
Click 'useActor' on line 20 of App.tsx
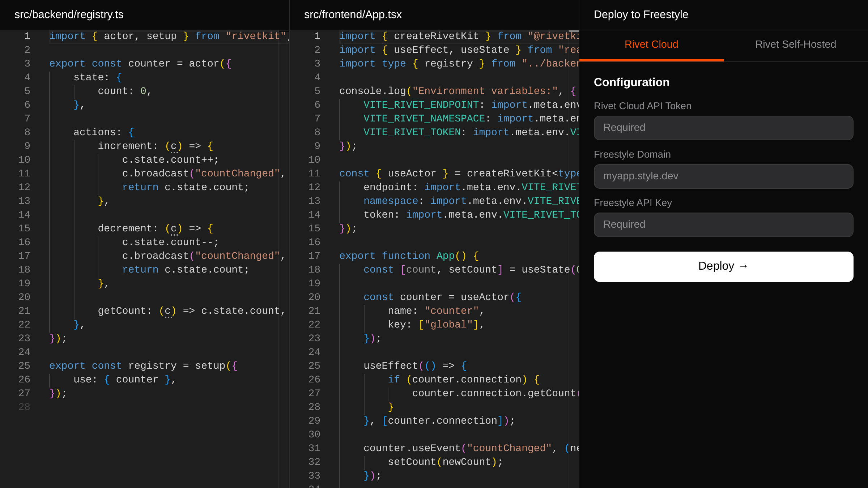[485, 297]
